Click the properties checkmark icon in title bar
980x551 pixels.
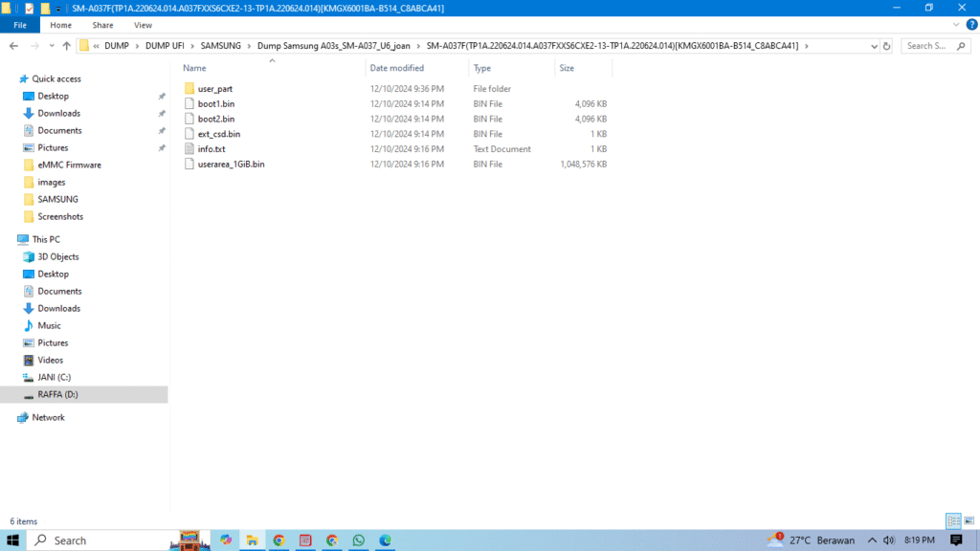pyautogui.click(x=29, y=8)
